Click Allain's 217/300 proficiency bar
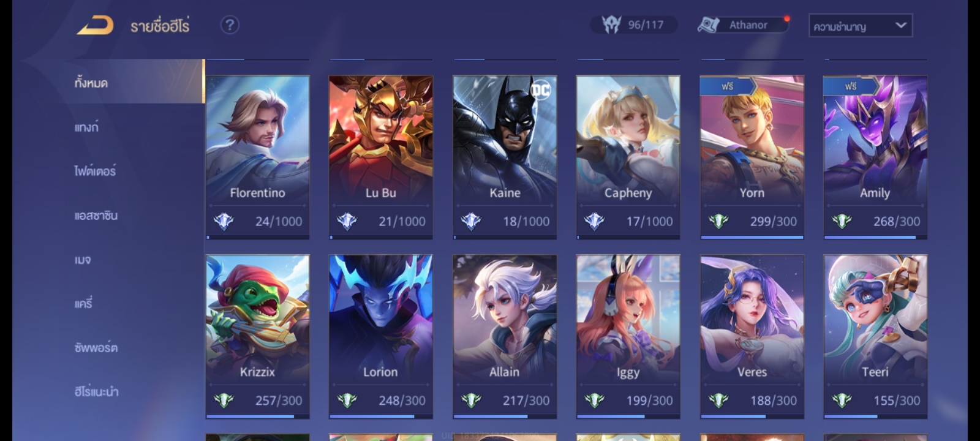This screenshot has height=441, width=980. 505,417
